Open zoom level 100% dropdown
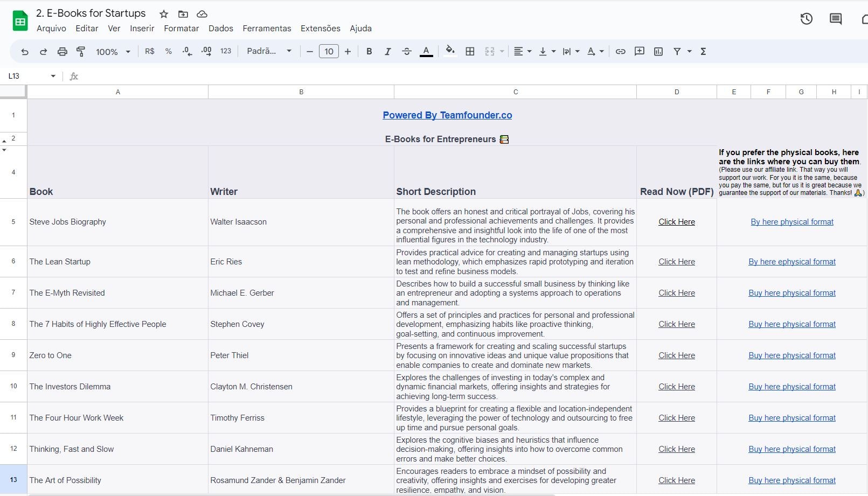Screen dimensions: 868x496 [113, 52]
